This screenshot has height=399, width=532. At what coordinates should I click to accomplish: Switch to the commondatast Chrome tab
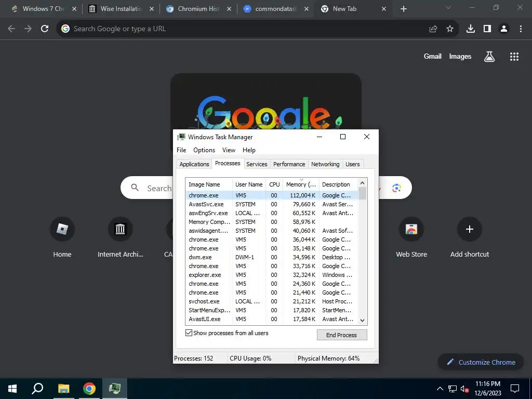pyautogui.click(x=275, y=9)
